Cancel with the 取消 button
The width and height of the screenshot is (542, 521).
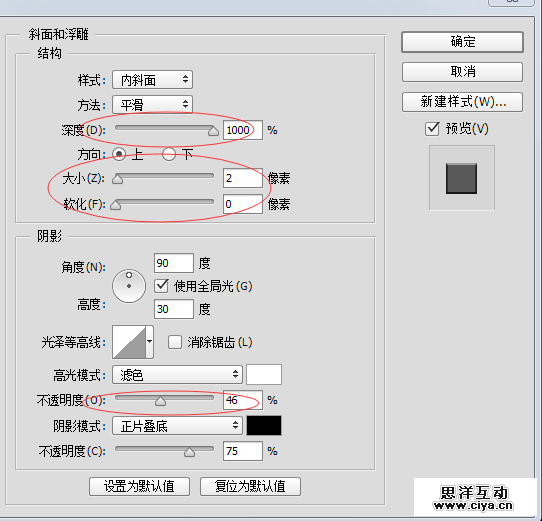click(x=462, y=72)
